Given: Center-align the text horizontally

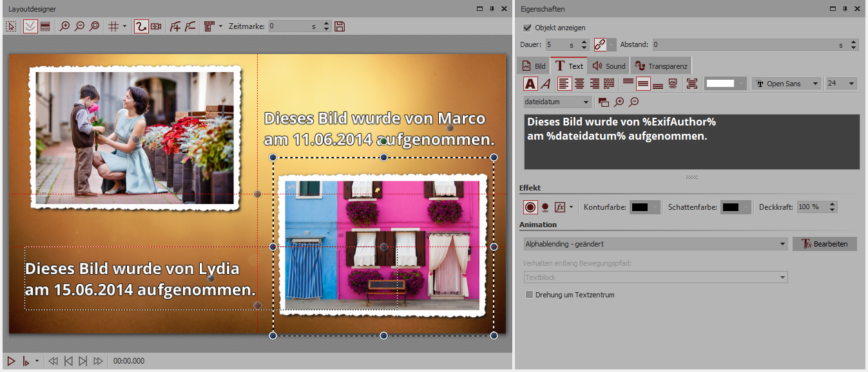Looking at the screenshot, I should point(580,84).
